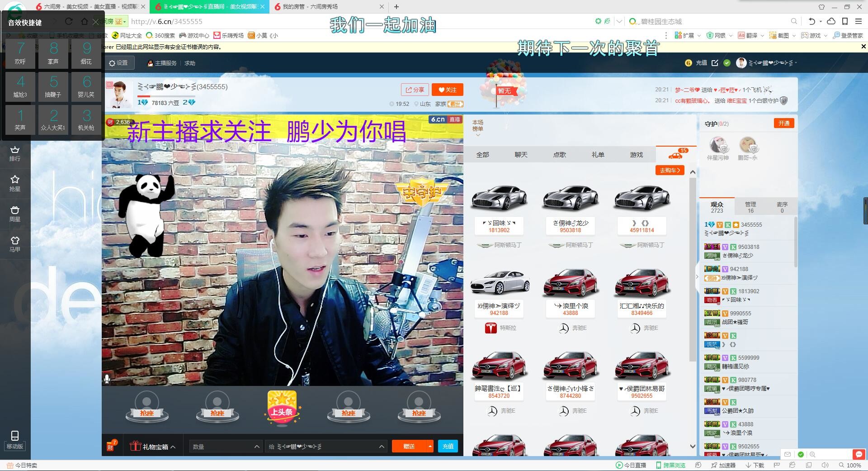868x471 pixels.
Task: Click the edit compose icon beside 充值
Action: coord(715,63)
